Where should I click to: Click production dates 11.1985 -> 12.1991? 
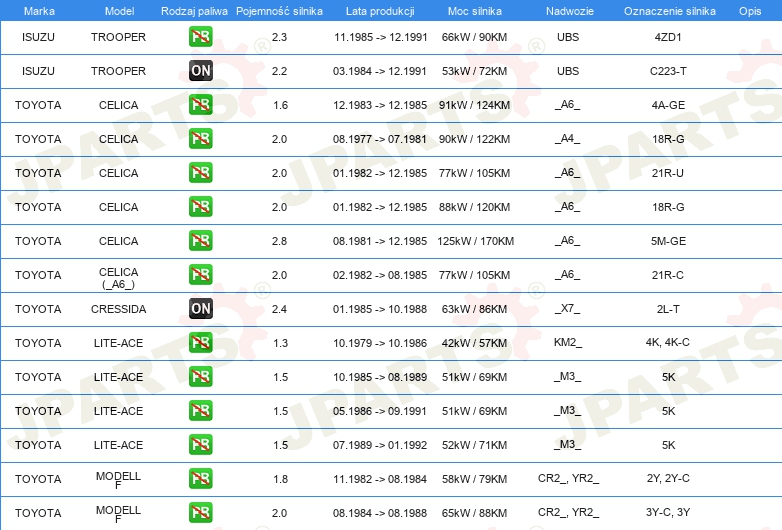pyautogui.click(x=381, y=37)
